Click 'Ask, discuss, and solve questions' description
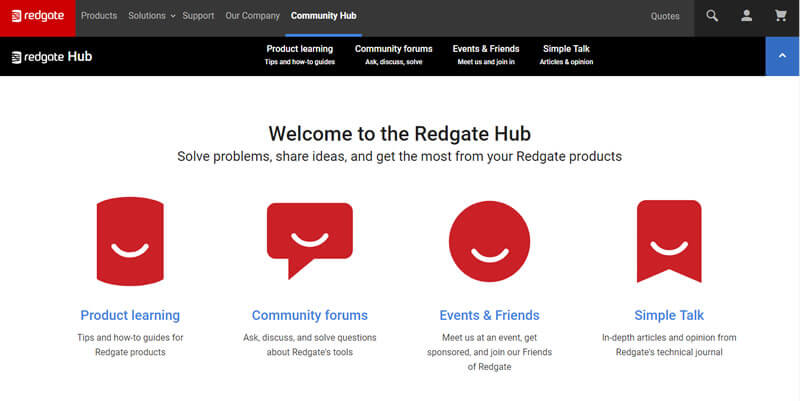800x401 pixels. 310,345
